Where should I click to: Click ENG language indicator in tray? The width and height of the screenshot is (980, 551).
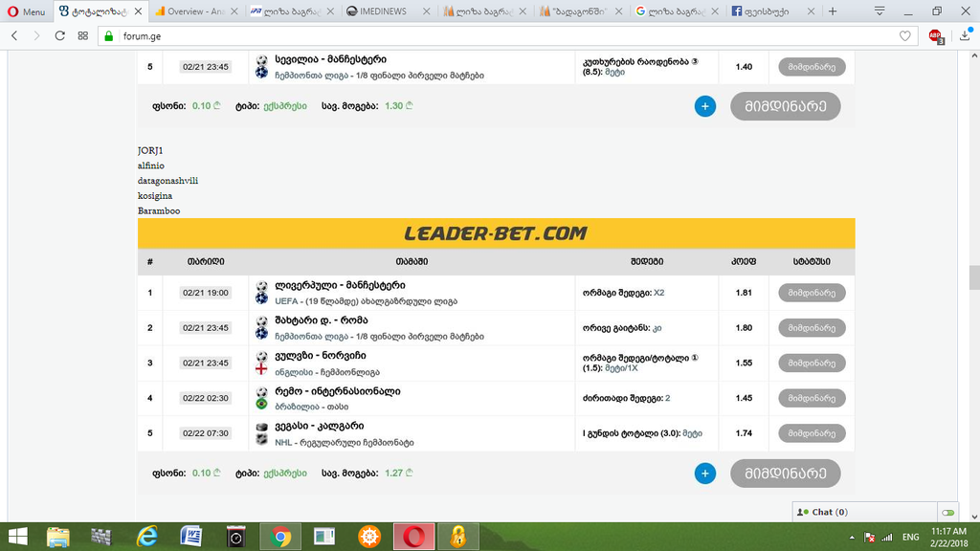point(911,538)
